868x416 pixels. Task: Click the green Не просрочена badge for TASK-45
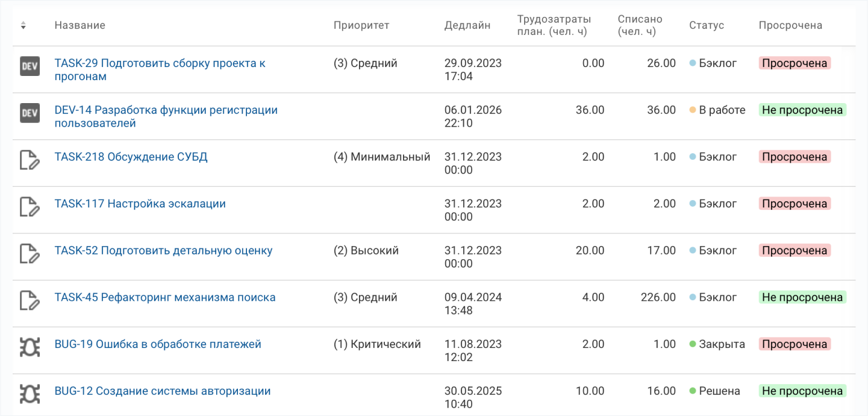click(802, 297)
